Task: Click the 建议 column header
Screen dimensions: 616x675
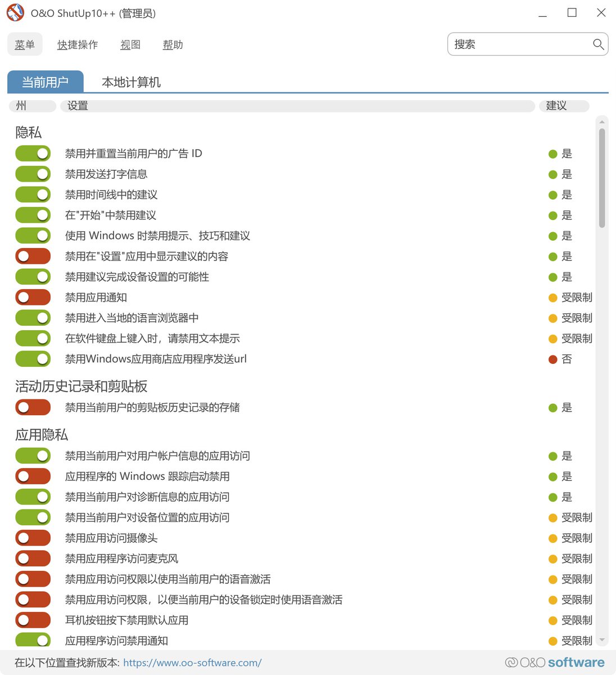Action: click(564, 106)
